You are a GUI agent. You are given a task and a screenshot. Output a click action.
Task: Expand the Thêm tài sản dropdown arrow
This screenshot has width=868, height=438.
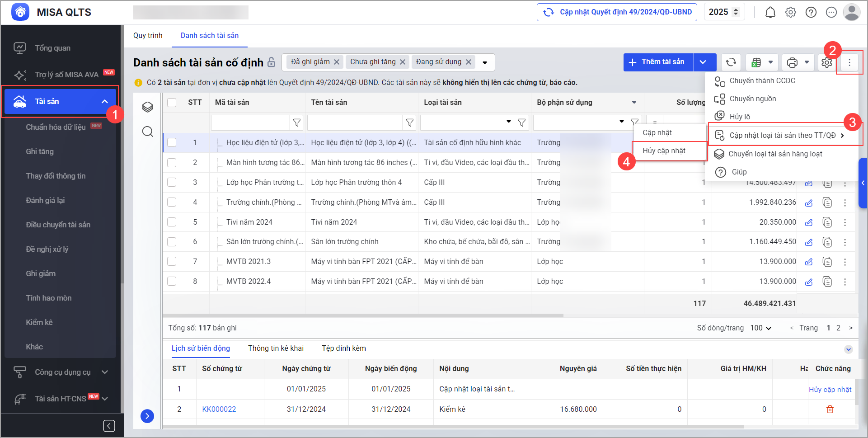(x=704, y=62)
